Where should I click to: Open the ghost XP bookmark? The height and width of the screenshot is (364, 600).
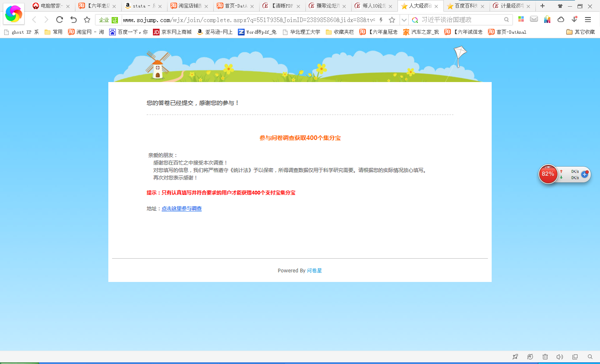coord(21,32)
